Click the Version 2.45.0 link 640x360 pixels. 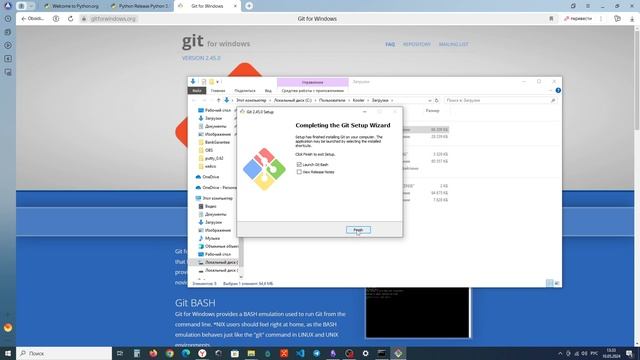tap(201, 58)
